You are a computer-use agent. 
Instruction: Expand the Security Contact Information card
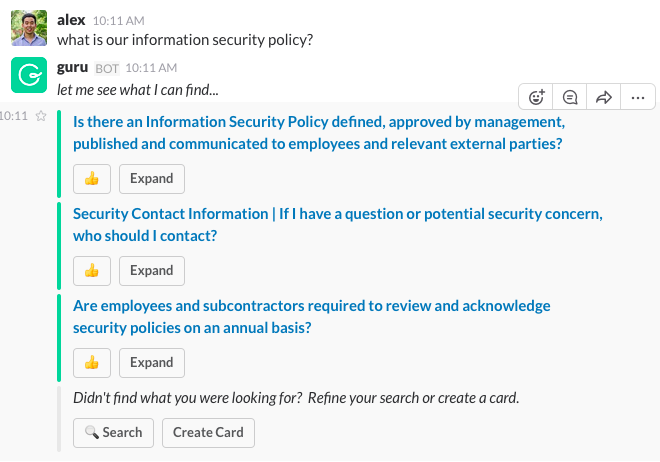pyautogui.click(x=152, y=271)
